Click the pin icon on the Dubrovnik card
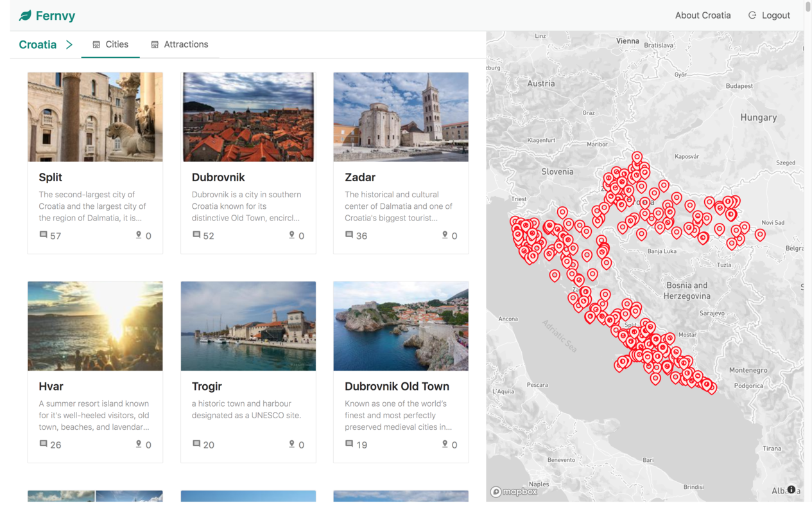 [291, 235]
